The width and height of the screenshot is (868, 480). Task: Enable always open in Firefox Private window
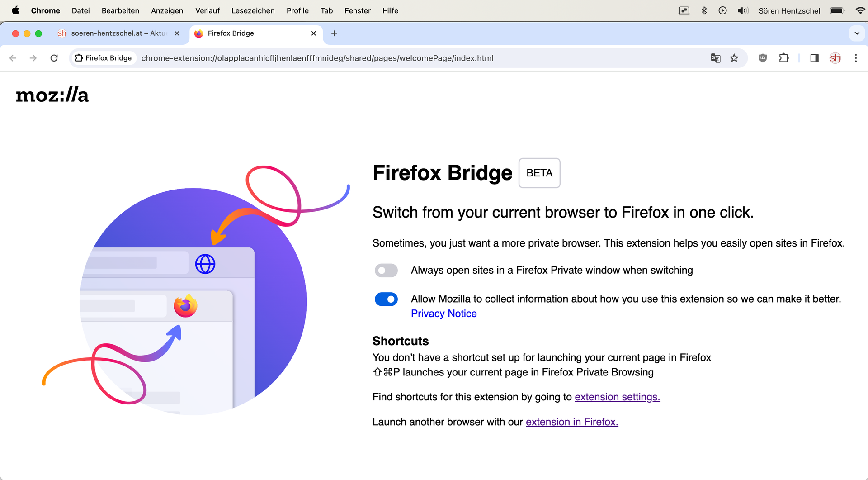[x=386, y=271]
